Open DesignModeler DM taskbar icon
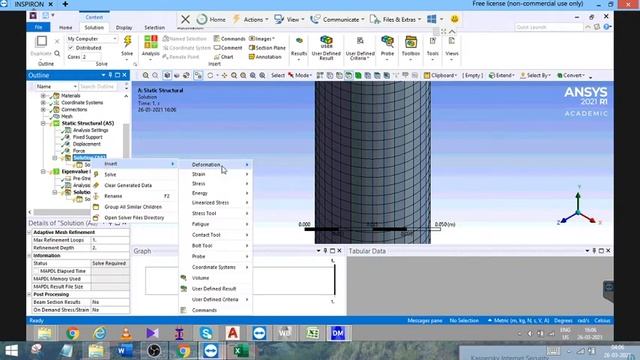 (x=338, y=333)
